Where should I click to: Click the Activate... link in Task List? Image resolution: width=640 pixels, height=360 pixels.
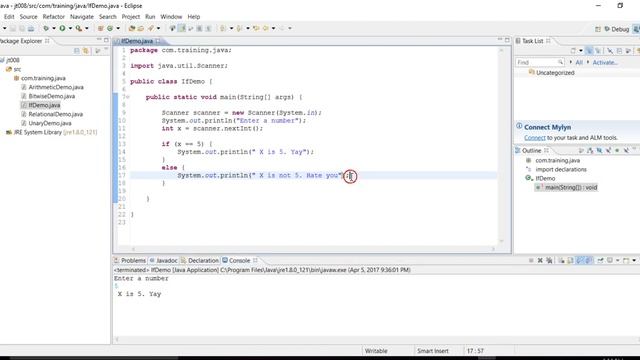pos(605,62)
